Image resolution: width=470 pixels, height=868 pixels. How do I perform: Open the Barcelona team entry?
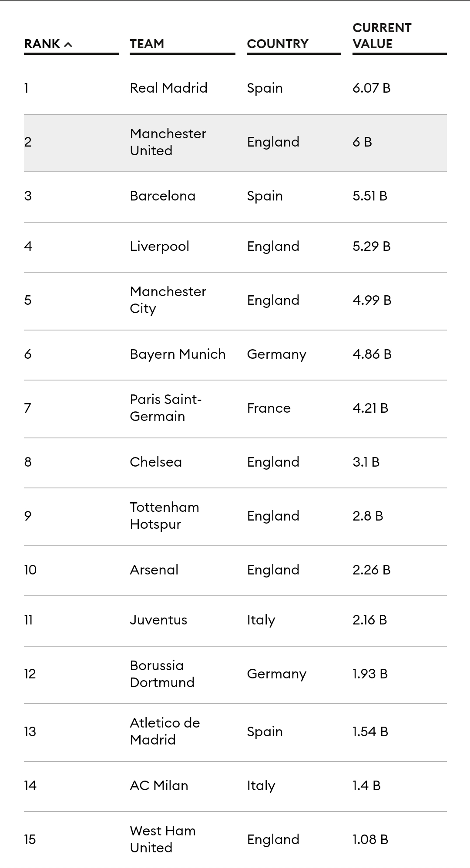click(163, 196)
